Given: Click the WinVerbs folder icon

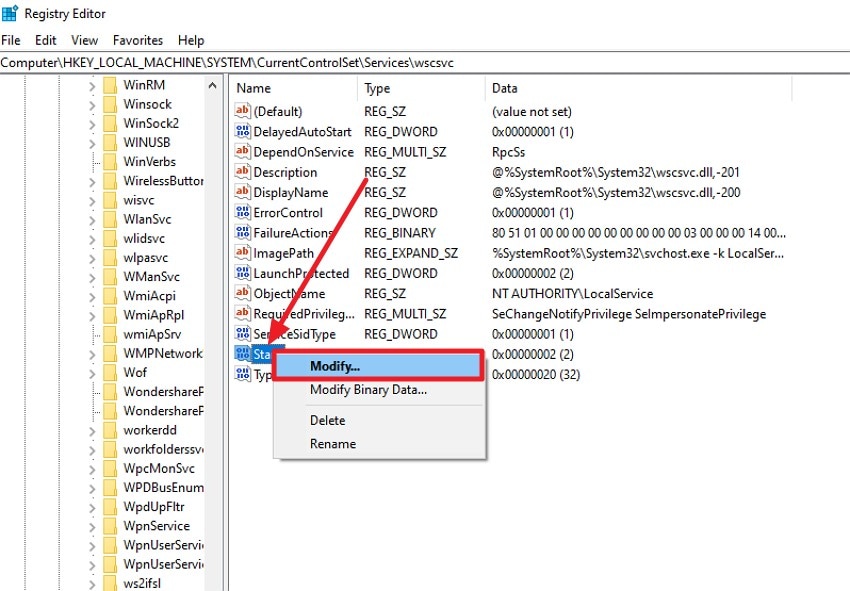Looking at the screenshot, I should coord(110,162).
